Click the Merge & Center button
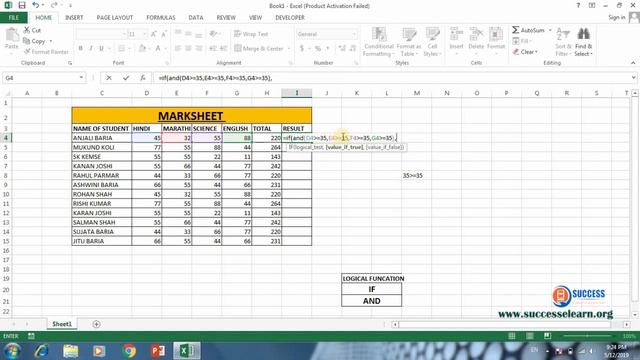The height and width of the screenshot is (360, 640). point(258,49)
